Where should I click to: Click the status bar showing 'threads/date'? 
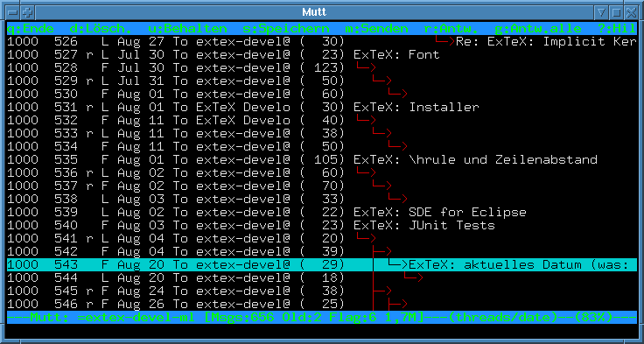[322, 317]
